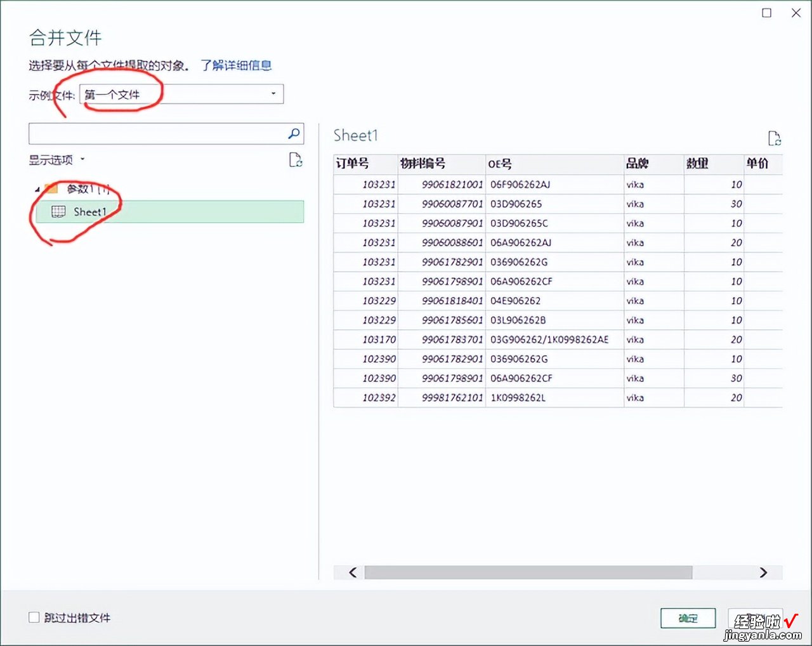Click the OE号 column header
Screen dimensions: 812x646
click(554, 164)
